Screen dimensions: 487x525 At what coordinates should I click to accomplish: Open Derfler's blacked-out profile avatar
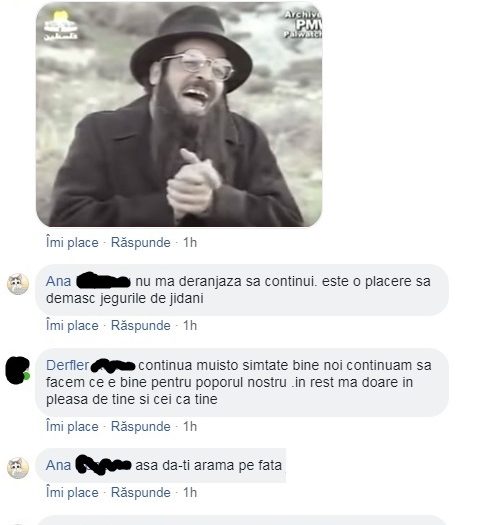click(x=18, y=370)
